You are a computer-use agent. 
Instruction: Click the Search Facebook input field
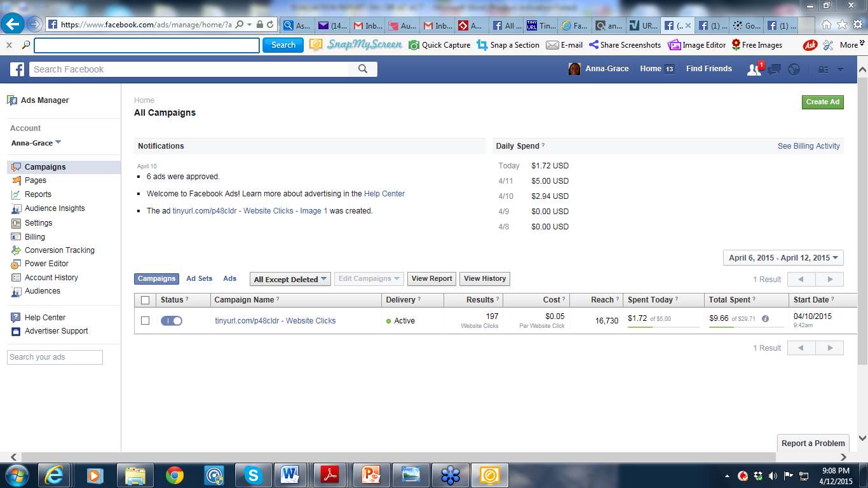189,69
